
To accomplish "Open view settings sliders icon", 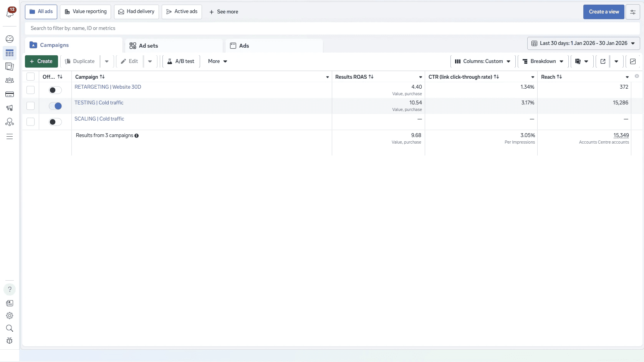I will pos(633,12).
